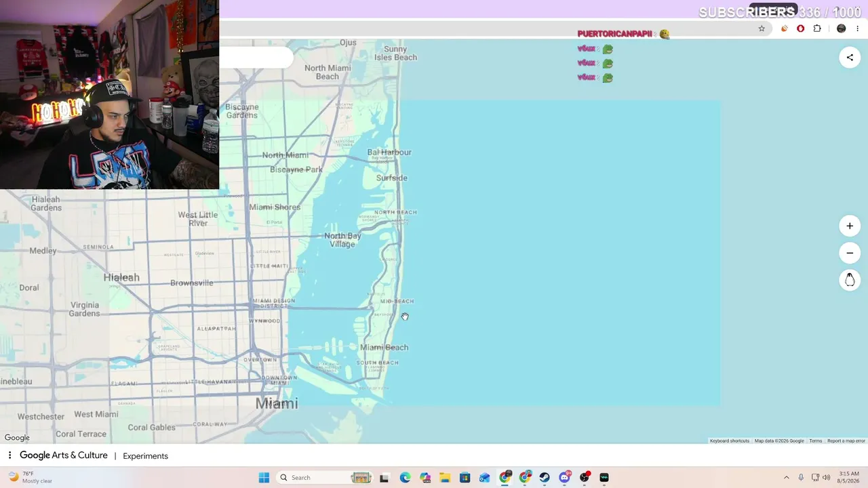Zoom out of the map
The width and height of the screenshot is (868, 488).
pos(850,253)
